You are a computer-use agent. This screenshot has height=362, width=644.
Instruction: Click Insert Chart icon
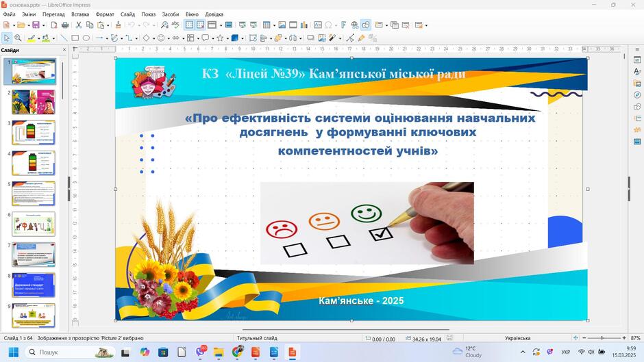(x=304, y=25)
